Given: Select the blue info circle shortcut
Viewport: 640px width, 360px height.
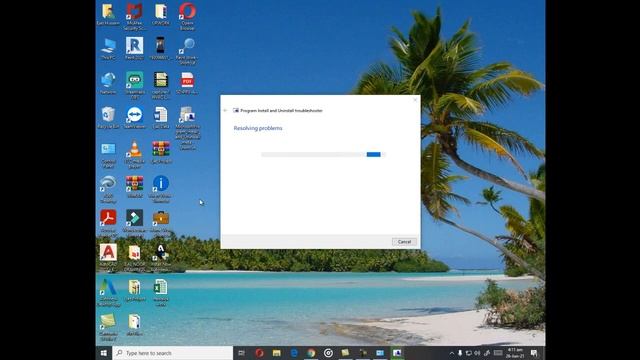Looking at the screenshot, I should [x=161, y=189].
